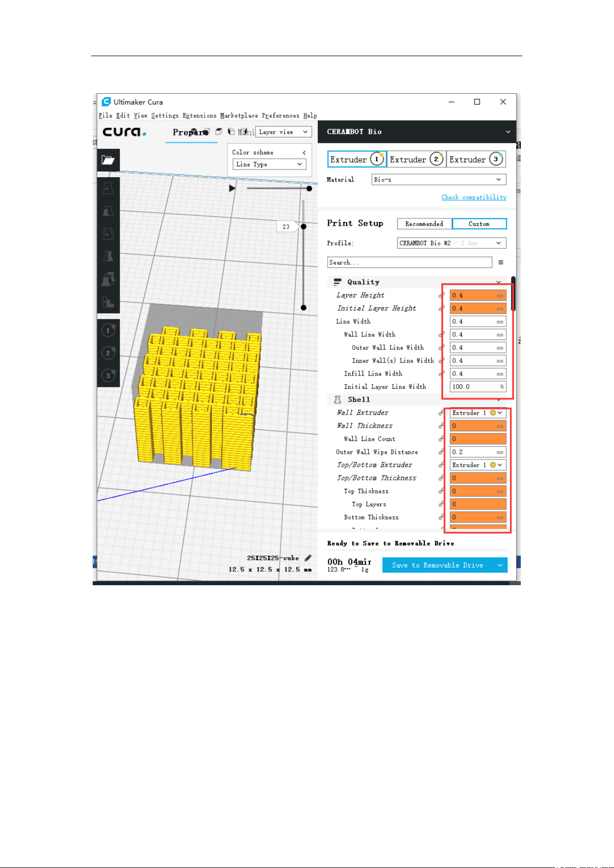614x868 pixels.
Task: Open the settings visibility hamburger menu
Action: pos(501,262)
